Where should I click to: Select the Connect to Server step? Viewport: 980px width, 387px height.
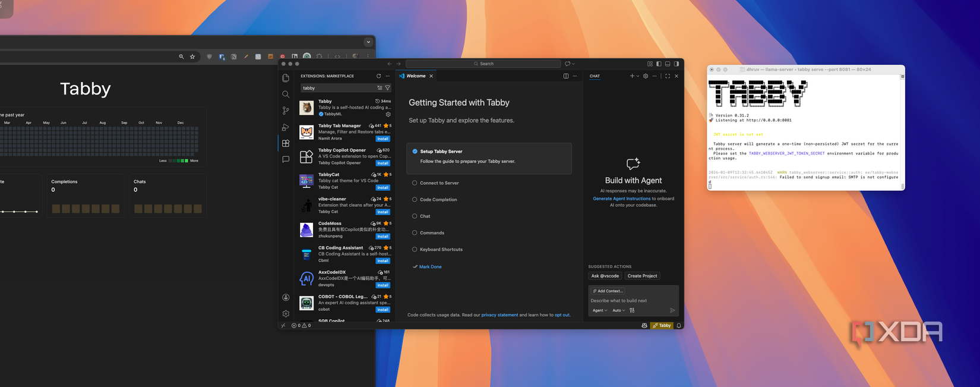(x=435, y=183)
